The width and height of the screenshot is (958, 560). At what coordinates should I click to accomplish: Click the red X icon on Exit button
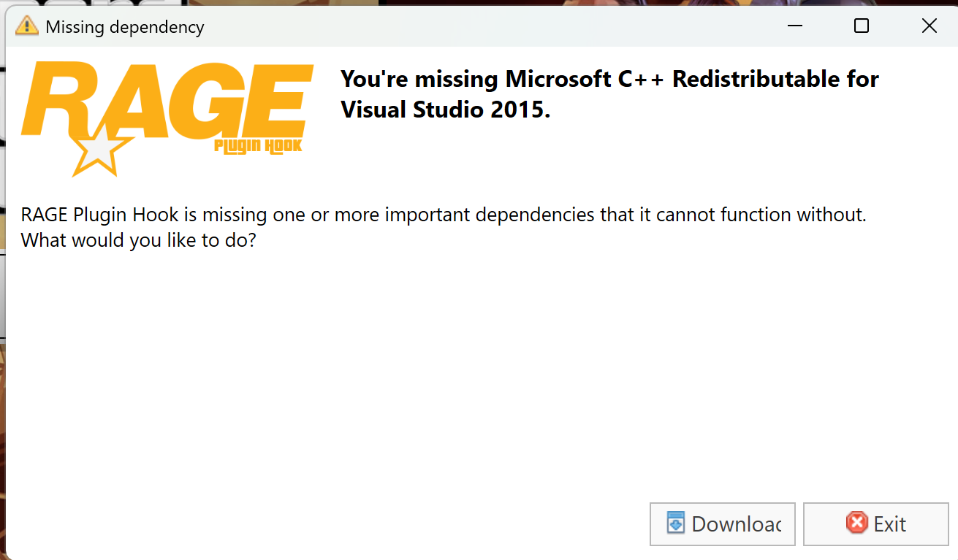coord(856,523)
